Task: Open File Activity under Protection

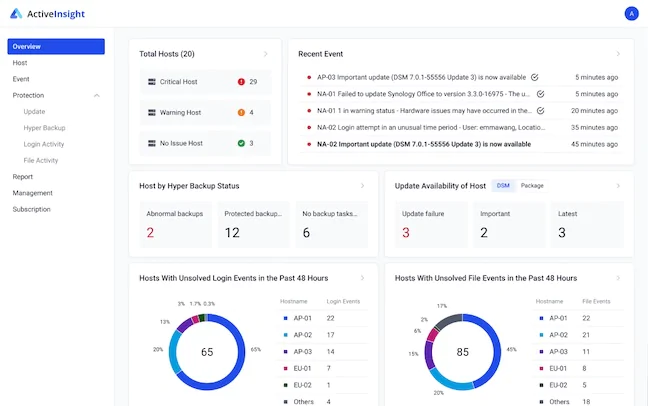Action: [40, 160]
